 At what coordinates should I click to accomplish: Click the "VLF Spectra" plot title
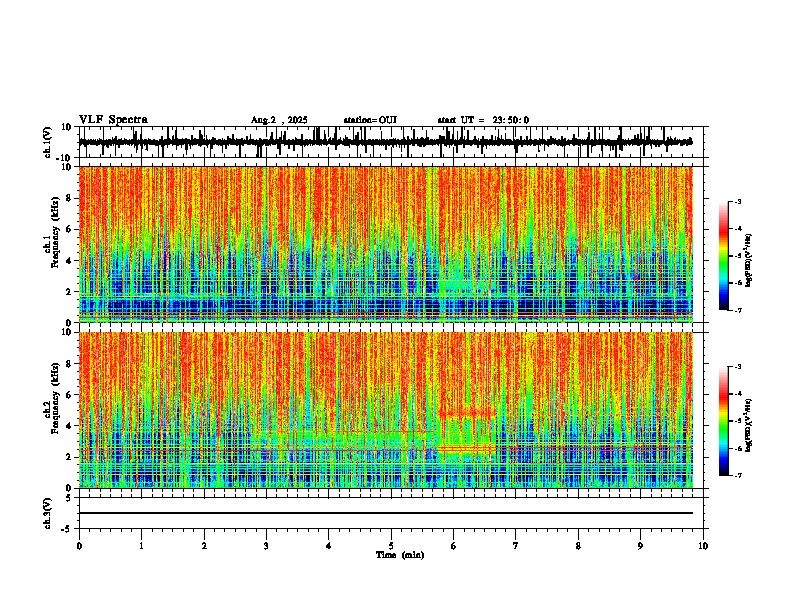point(113,120)
